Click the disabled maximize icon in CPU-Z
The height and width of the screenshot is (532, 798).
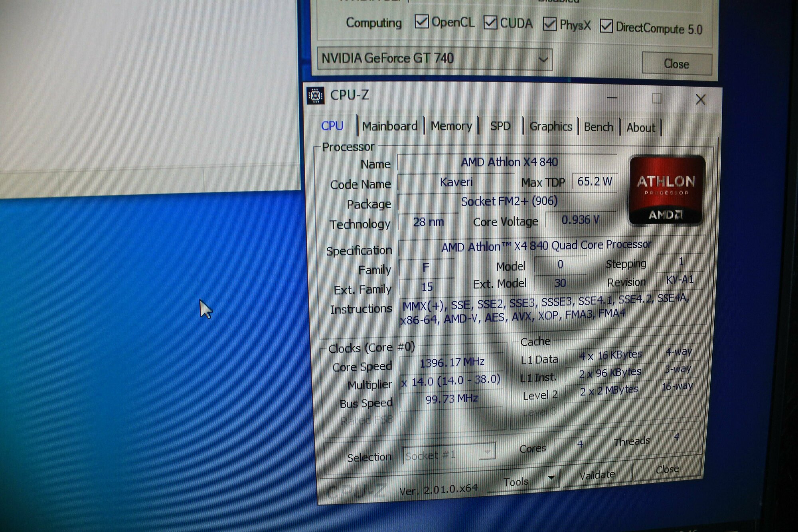pos(656,98)
